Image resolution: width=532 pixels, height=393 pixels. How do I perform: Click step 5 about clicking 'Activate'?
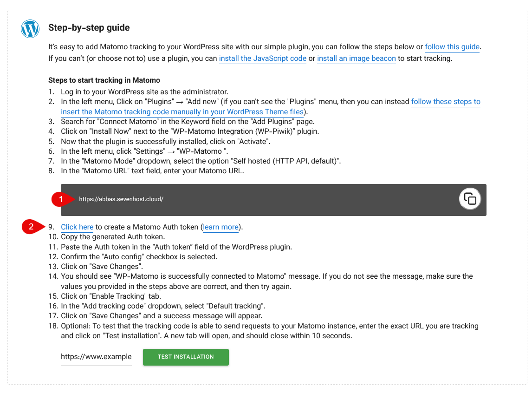pyautogui.click(x=166, y=142)
